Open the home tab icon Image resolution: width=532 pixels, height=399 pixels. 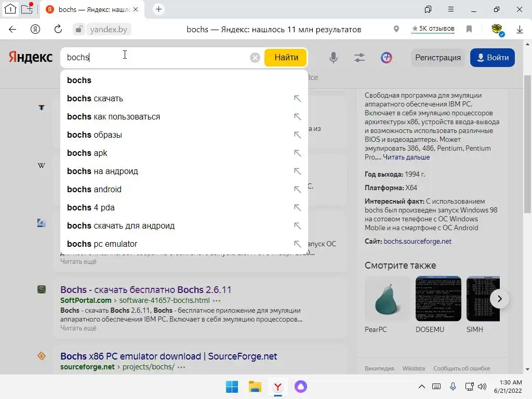click(10, 9)
